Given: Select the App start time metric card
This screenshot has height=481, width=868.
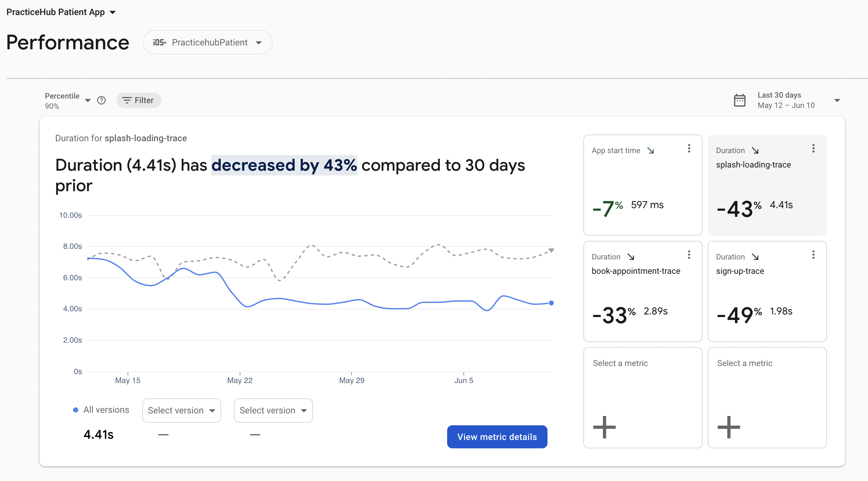Looking at the screenshot, I should (643, 185).
